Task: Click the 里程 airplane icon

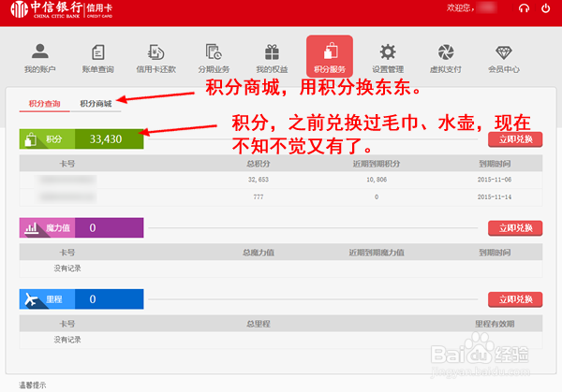Action: (32, 299)
